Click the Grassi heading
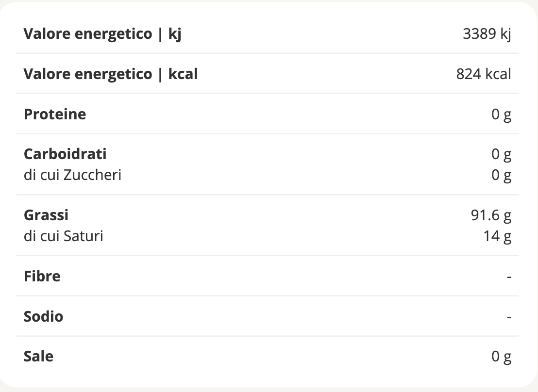The image size is (538, 392). point(46,215)
